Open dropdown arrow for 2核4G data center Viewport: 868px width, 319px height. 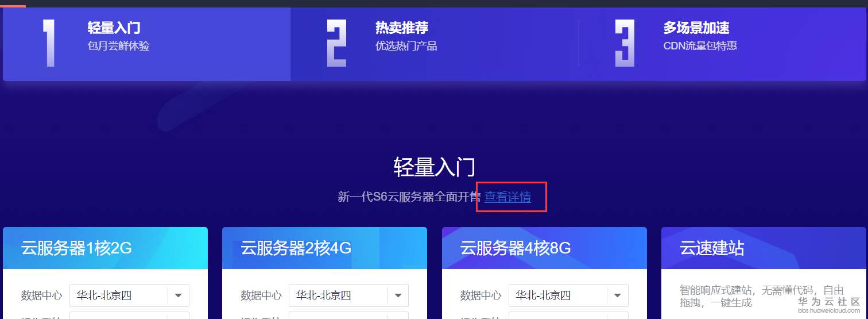tap(398, 295)
